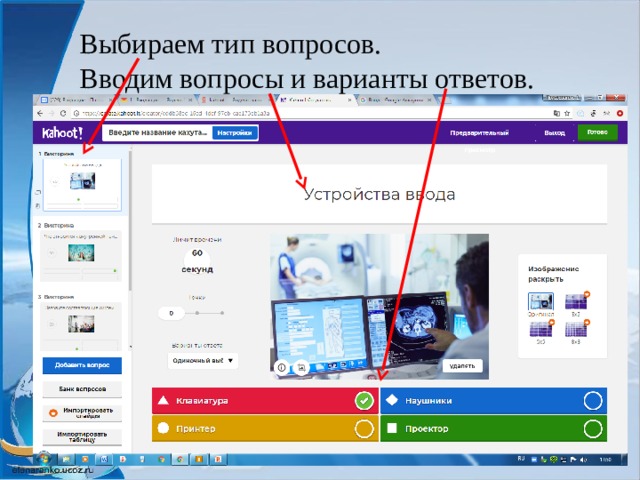640x480 pixels.
Task: Click Импортировать слайды button
Action: (82, 413)
